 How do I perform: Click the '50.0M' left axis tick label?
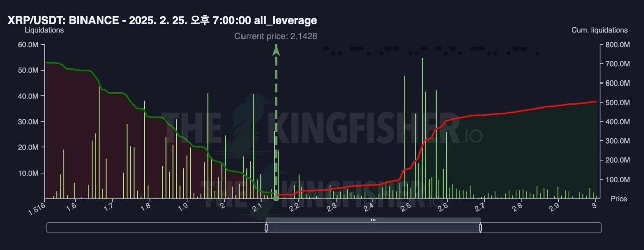tap(28, 70)
